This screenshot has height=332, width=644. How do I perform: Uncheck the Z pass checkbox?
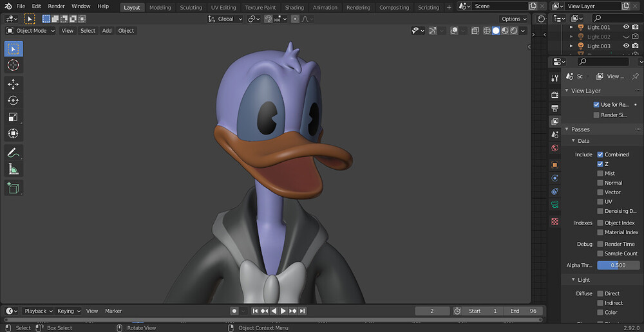click(600, 163)
